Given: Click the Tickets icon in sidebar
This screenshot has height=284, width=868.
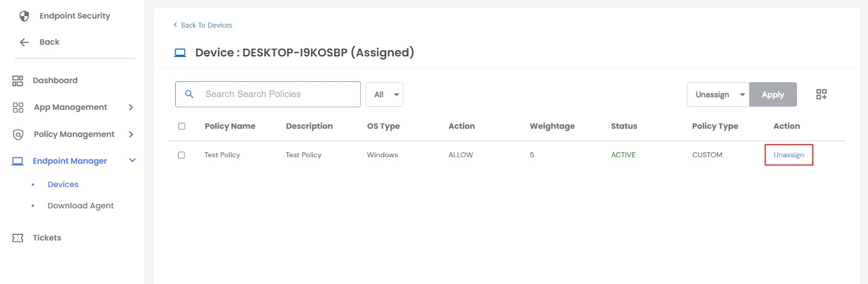Looking at the screenshot, I should point(18,238).
